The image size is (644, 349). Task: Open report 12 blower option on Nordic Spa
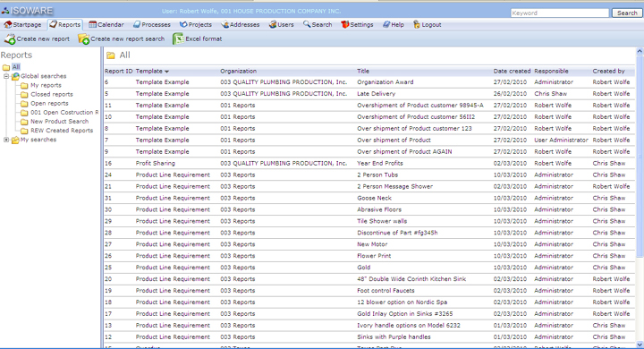coord(402,302)
